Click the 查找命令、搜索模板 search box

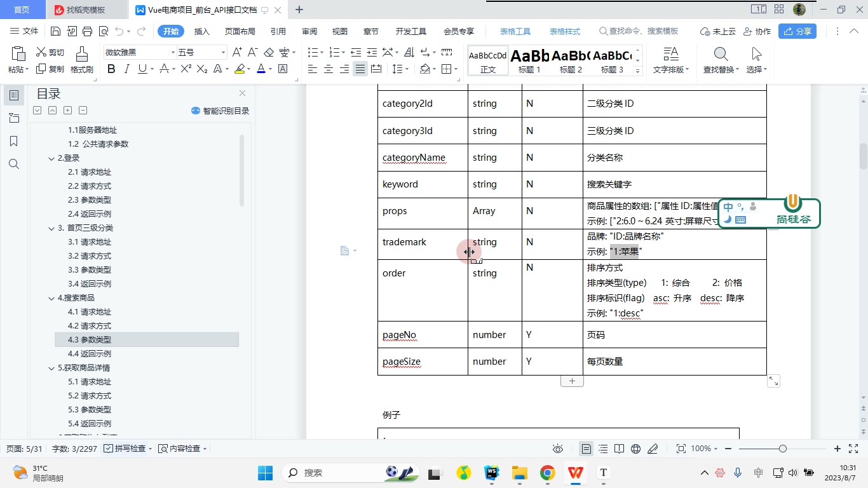click(x=639, y=31)
